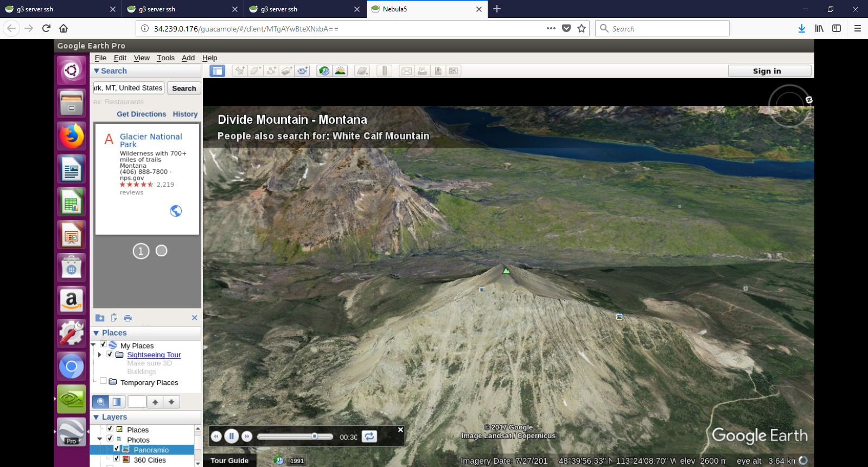Image resolution: width=868 pixels, height=467 pixels.
Task: Expand the Sightseeing Tour folder arrow
Action: click(100, 355)
